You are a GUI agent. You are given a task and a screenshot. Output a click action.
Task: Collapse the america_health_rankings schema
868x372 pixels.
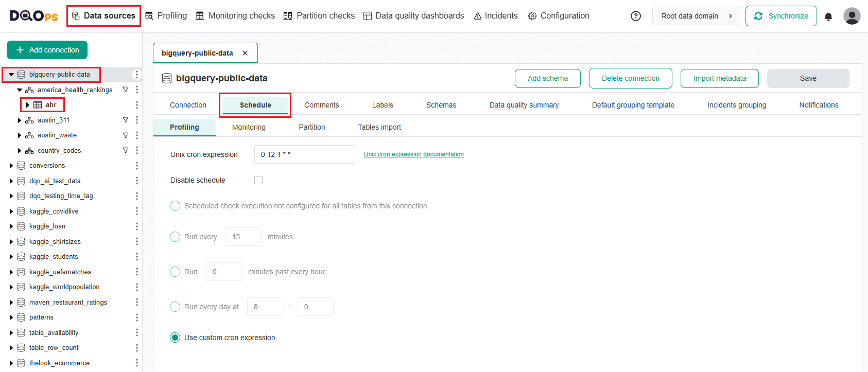(20, 90)
